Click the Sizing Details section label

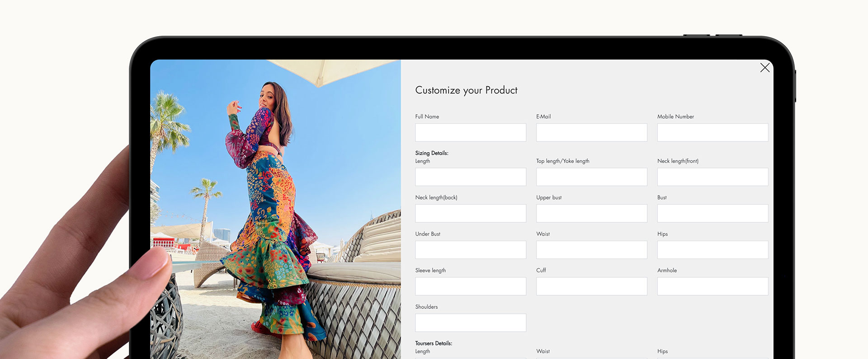pyautogui.click(x=431, y=153)
